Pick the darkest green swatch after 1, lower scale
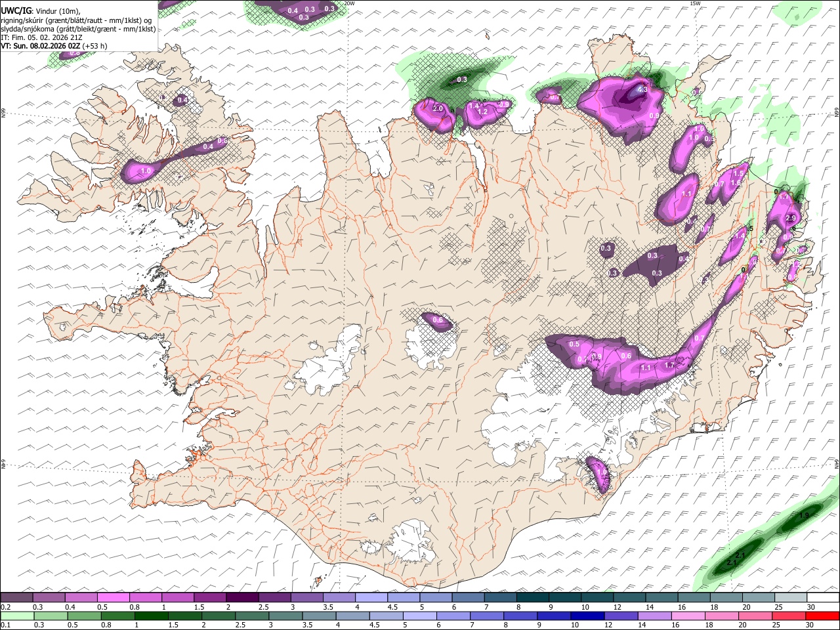The image size is (840, 630). click(x=151, y=616)
